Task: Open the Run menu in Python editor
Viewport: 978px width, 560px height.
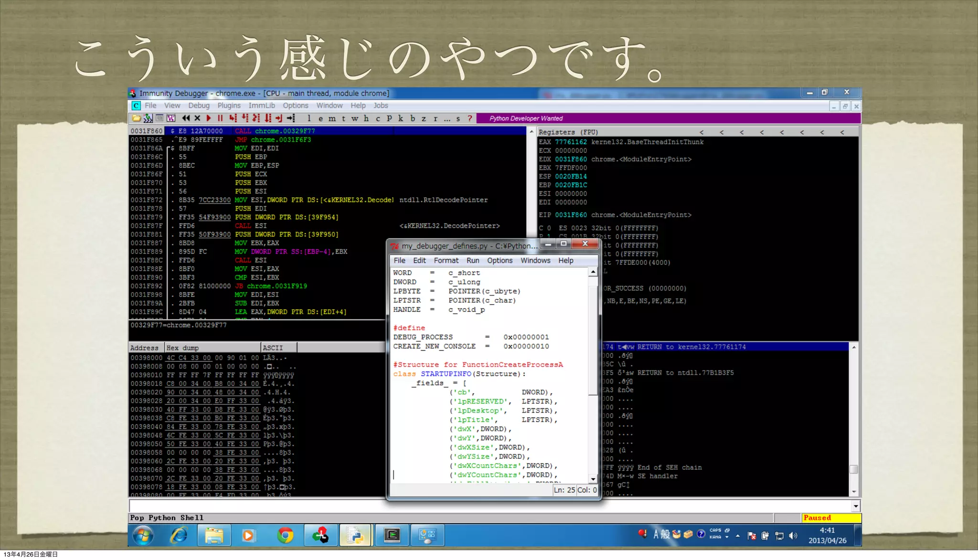Action: pyautogui.click(x=472, y=261)
